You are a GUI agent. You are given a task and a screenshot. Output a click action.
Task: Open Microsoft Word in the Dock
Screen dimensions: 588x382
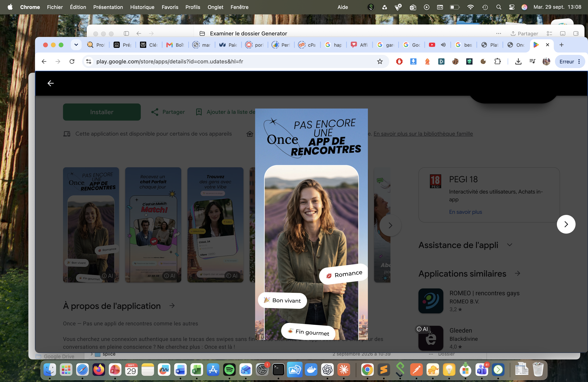tap(180, 370)
